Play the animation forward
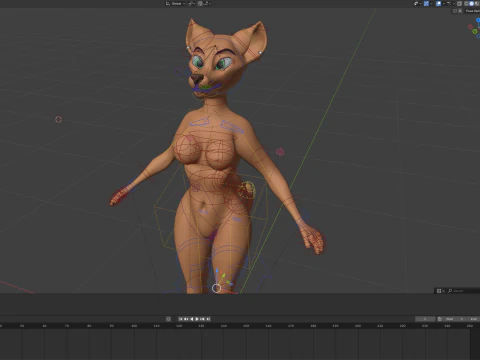Screen dimensions: 480x360 [197, 319]
